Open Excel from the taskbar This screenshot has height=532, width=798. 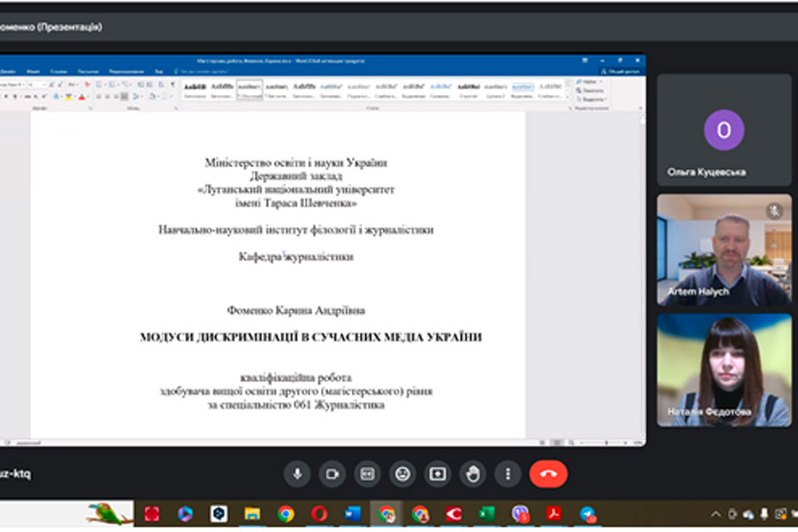[487, 514]
